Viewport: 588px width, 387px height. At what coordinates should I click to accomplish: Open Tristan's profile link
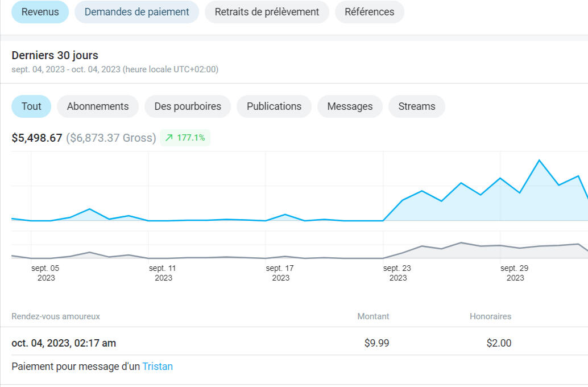(158, 367)
